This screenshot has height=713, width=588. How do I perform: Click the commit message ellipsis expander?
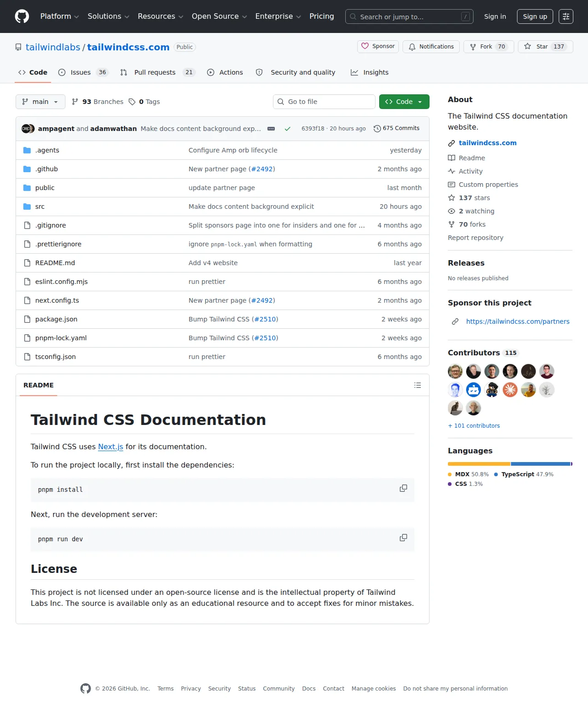click(271, 129)
